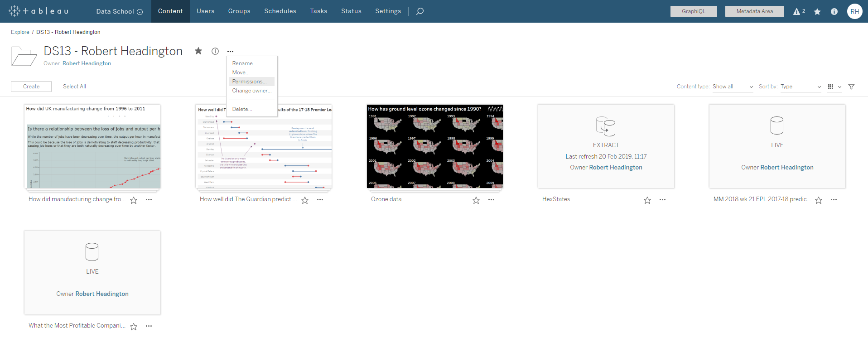
Task: Open the HexStates title
Action: [556, 199]
